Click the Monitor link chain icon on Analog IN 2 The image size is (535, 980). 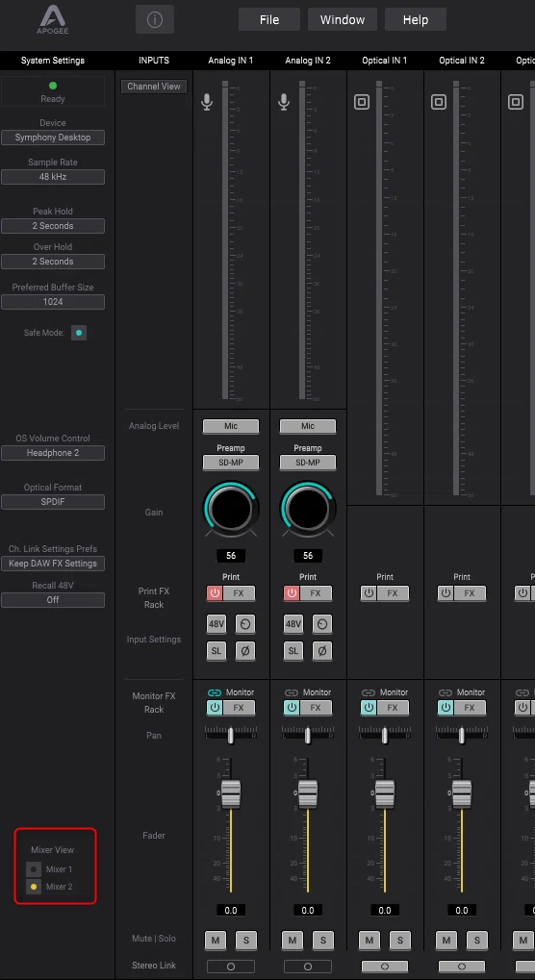pos(292,692)
